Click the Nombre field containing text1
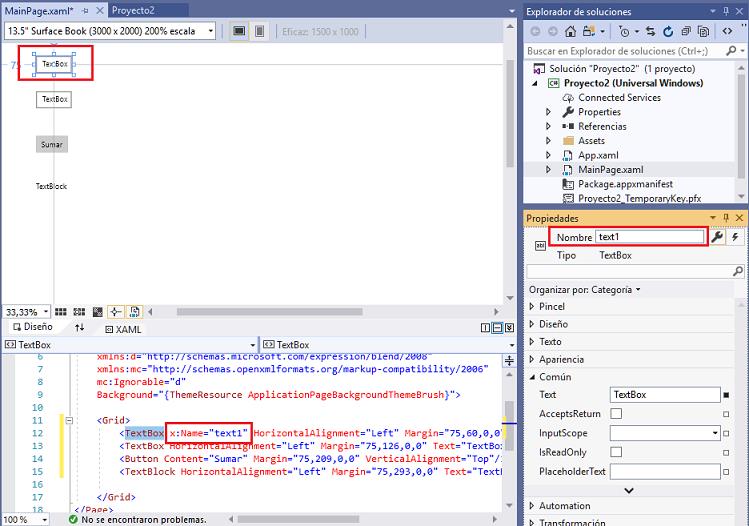 click(649, 237)
